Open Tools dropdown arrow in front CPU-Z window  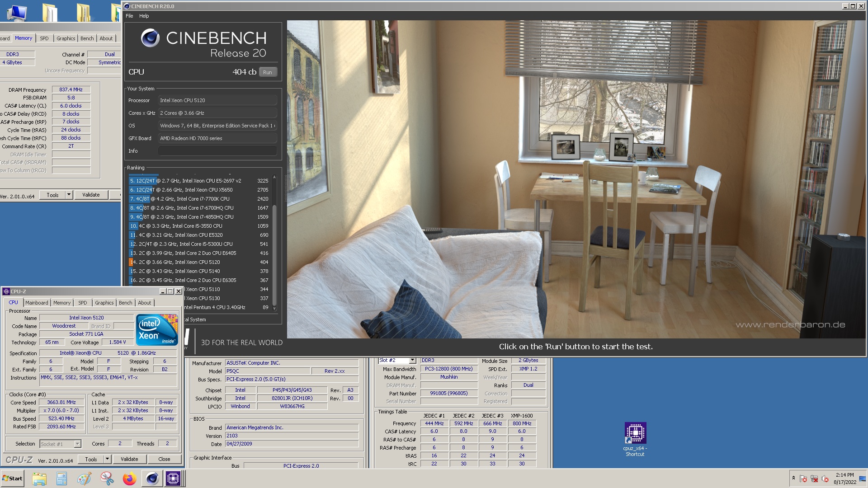point(107,459)
